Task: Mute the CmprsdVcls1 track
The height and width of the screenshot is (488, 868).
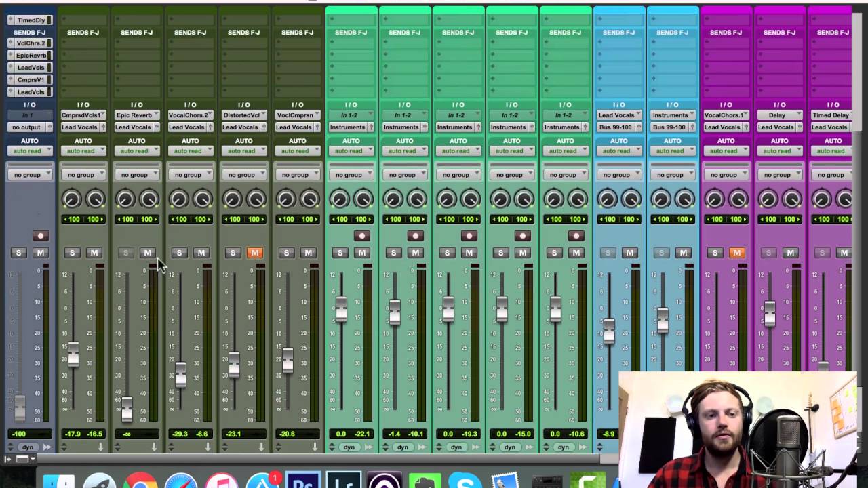Action: click(94, 253)
